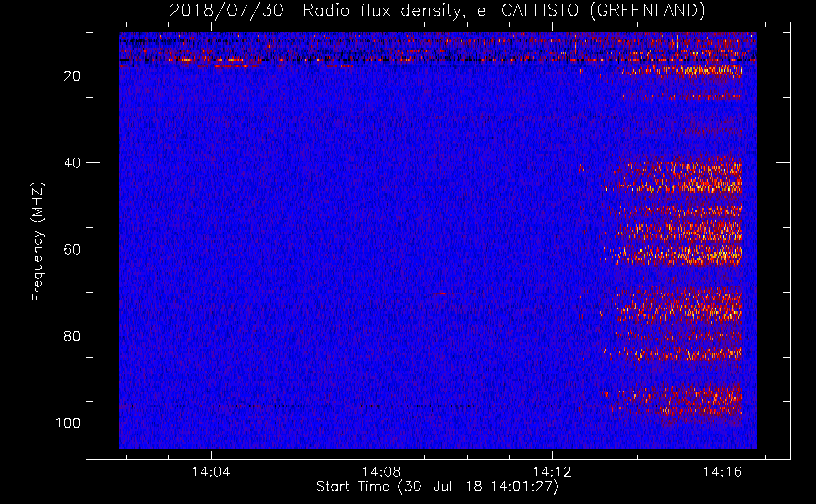This screenshot has width=816, height=504.
Task: Click the 14:12 time tick label
Action: (x=552, y=472)
